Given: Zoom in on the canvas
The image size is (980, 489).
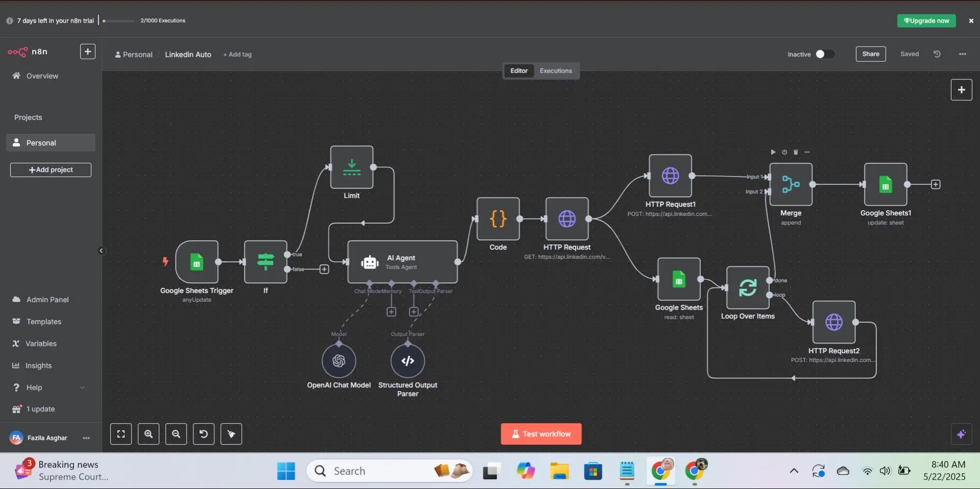Looking at the screenshot, I should 149,434.
